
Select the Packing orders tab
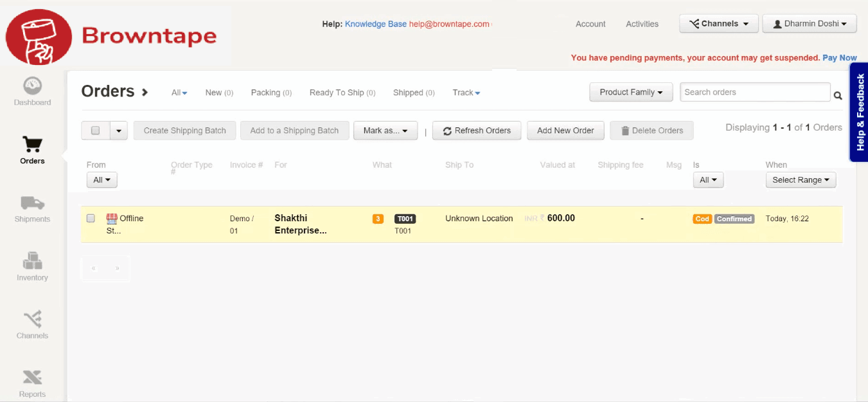click(x=270, y=93)
